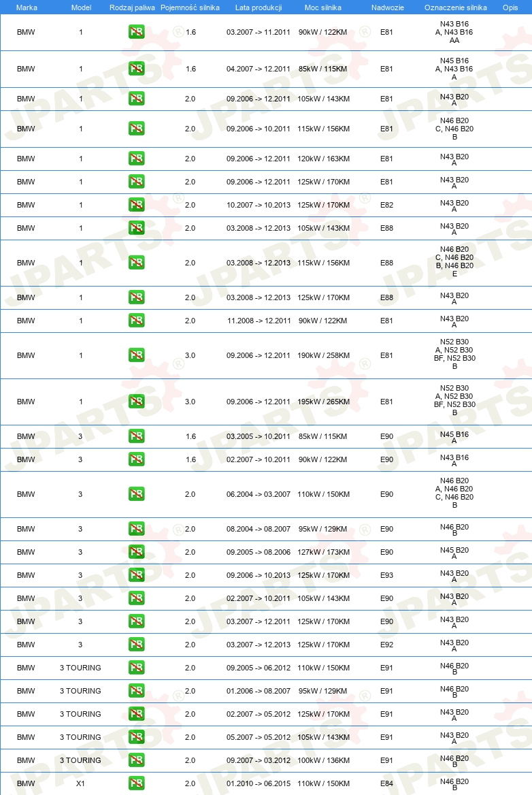Select the 127kW / 173KM power cell
This screenshot has width=532, height=795.
[x=323, y=551]
